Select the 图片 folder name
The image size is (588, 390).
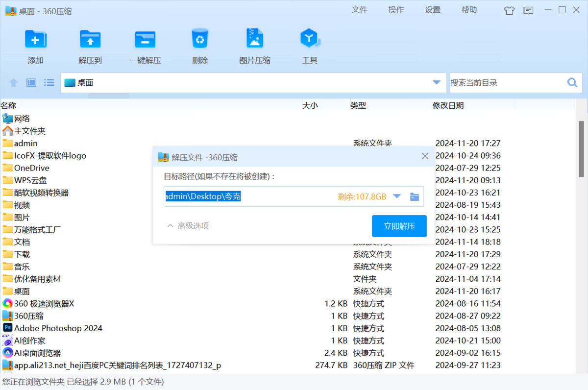(x=22, y=218)
